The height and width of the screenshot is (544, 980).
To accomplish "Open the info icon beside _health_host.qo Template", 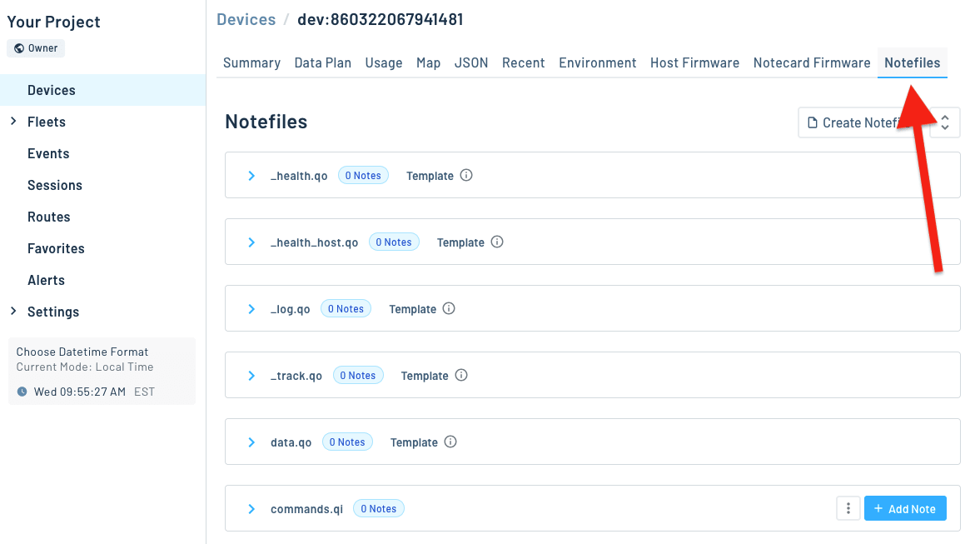I will click(x=497, y=242).
